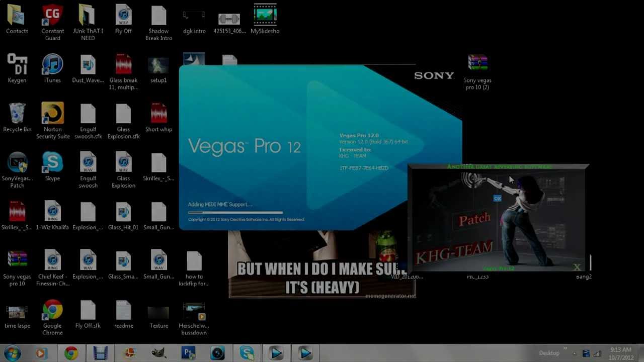Click the red Patch text in KHG-TEAM window

click(x=474, y=220)
